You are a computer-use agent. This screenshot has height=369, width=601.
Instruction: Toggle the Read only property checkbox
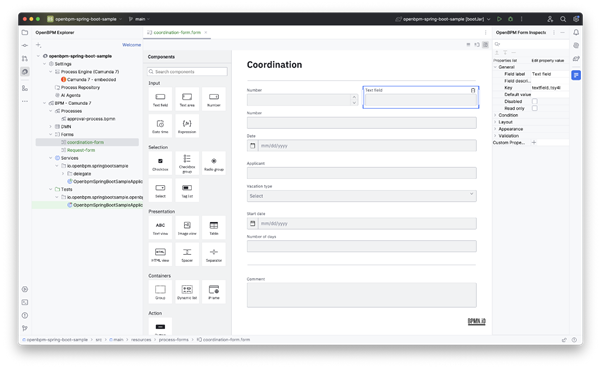(535, 108)
